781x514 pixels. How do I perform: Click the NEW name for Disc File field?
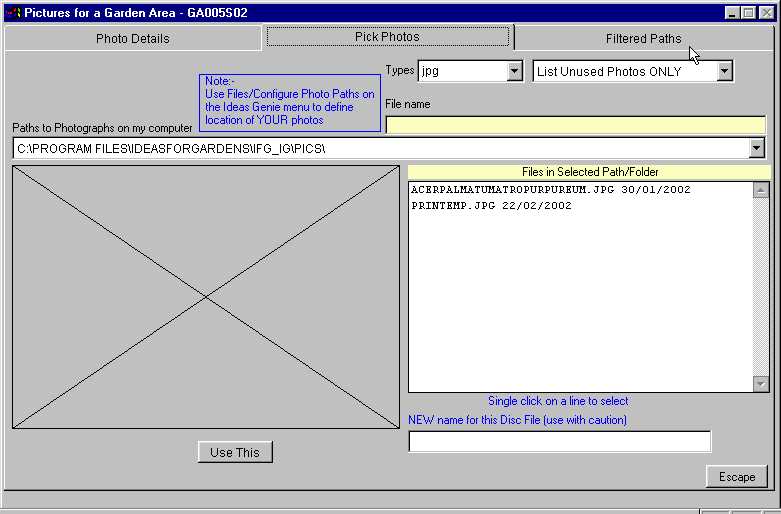(559, 441)
